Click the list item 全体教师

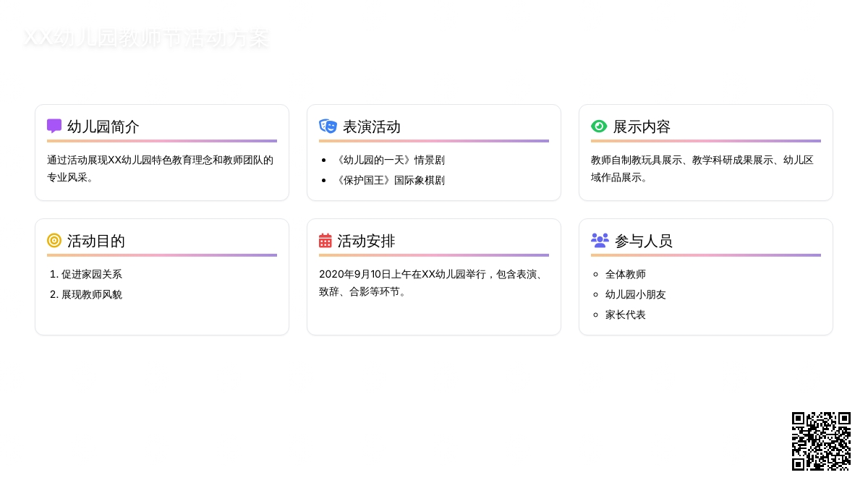click(x=626, y=274)
